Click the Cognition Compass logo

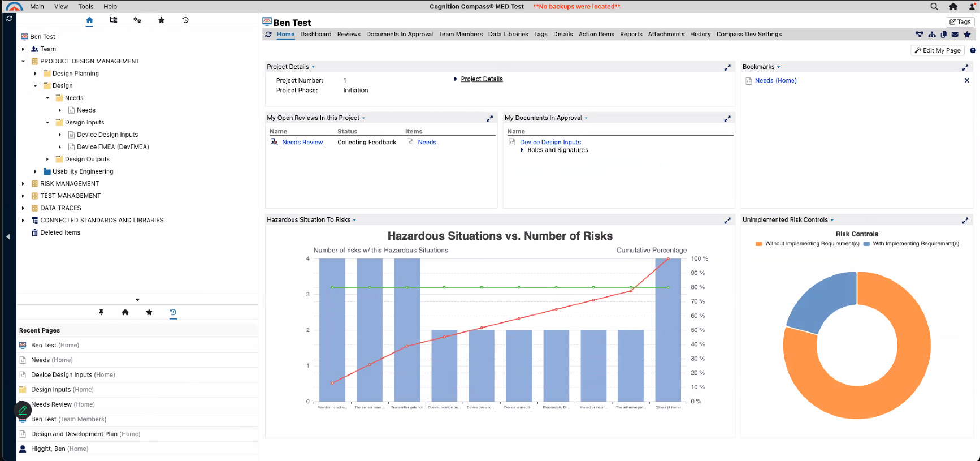tap(14, 6)
